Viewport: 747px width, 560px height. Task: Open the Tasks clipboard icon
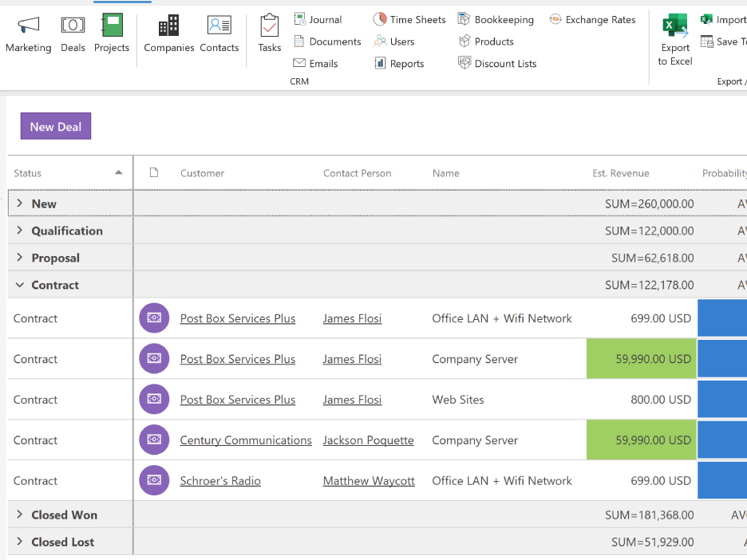[x=270, y=25]
